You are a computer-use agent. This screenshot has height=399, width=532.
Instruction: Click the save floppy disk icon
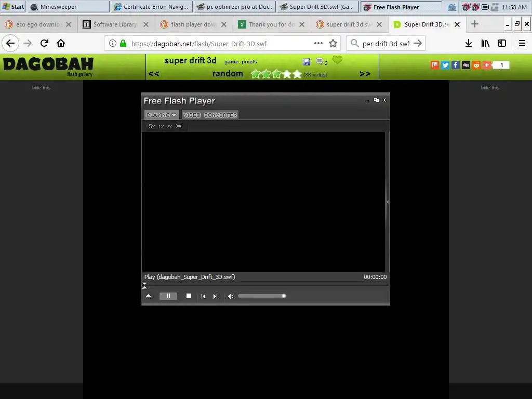pyautogui.click(x=307, y=62)
